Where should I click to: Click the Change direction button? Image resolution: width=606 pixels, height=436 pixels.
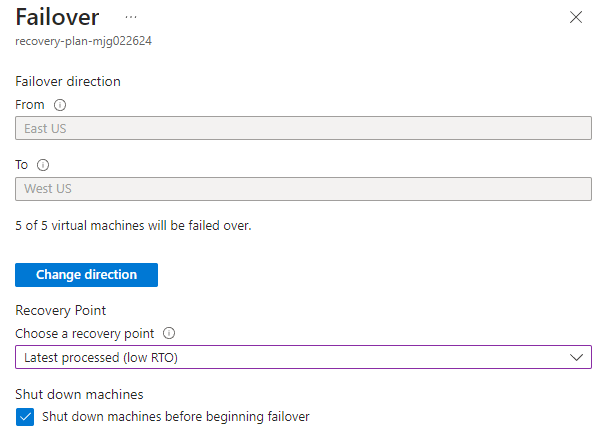coord(87,275)
